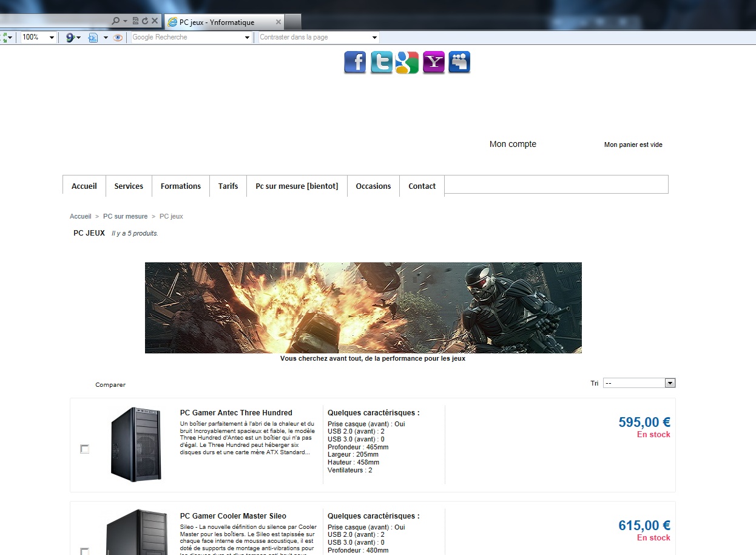Open the PC Gamer Cooler Master Sileo title
The width and height of the screenshot is (756, 555).
point(233,516)
